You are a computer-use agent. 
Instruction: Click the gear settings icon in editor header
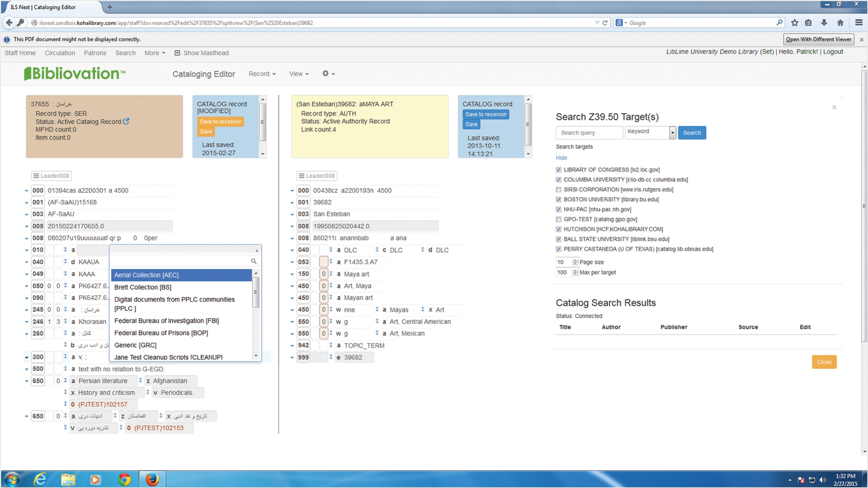point(326,73)
